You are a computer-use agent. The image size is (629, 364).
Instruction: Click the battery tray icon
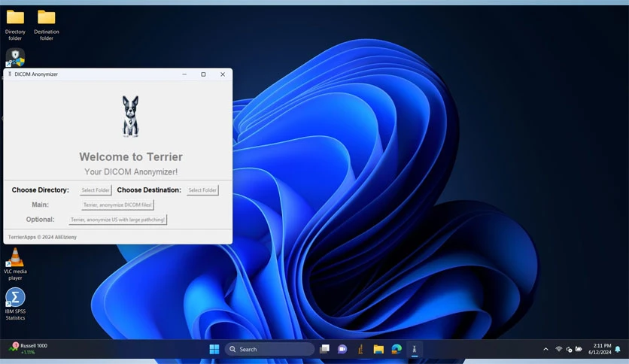tap(579, 349)
